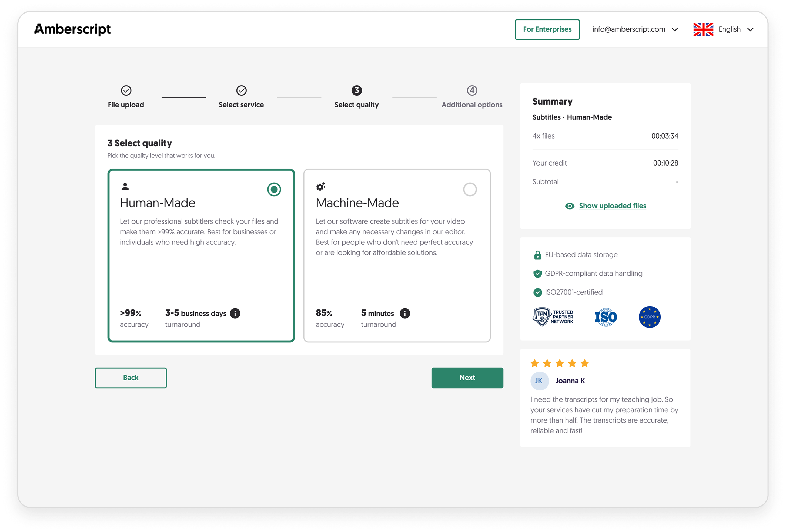786x532 pixels.
Task: Click the eye icon next to Show uploaded files
Action: (x=570, y=206)
